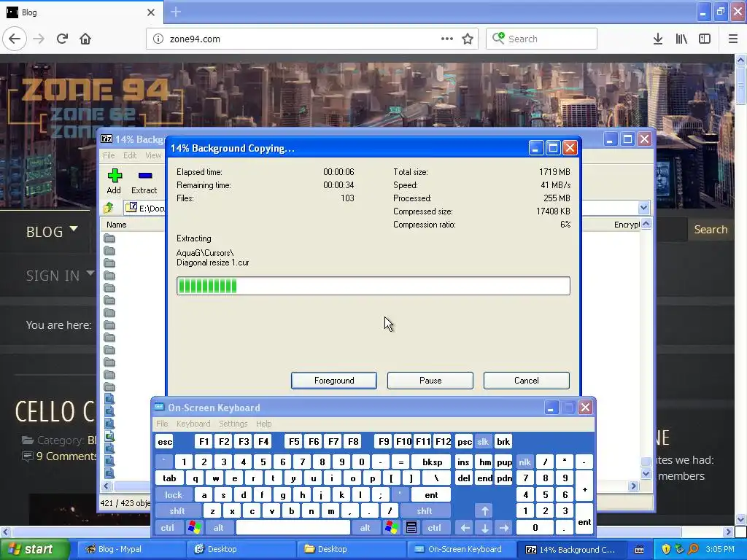Click the browser Search input box
Image resolution: width=747 pixels, height=560 pixels.
[x=541, y=39]
